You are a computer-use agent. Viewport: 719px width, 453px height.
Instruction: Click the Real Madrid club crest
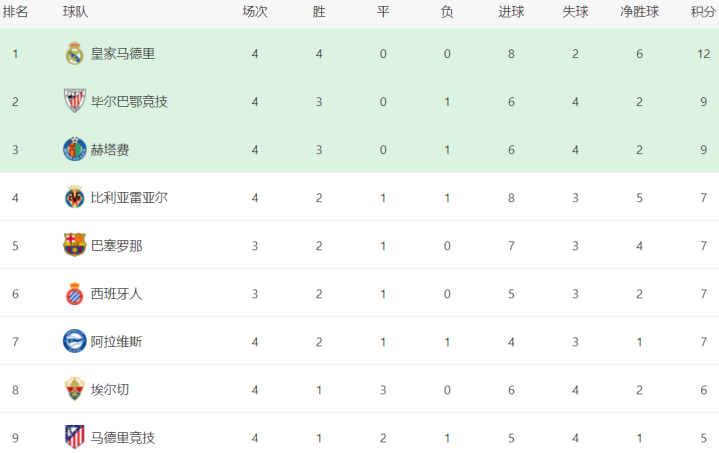click(x=74, y=54)
